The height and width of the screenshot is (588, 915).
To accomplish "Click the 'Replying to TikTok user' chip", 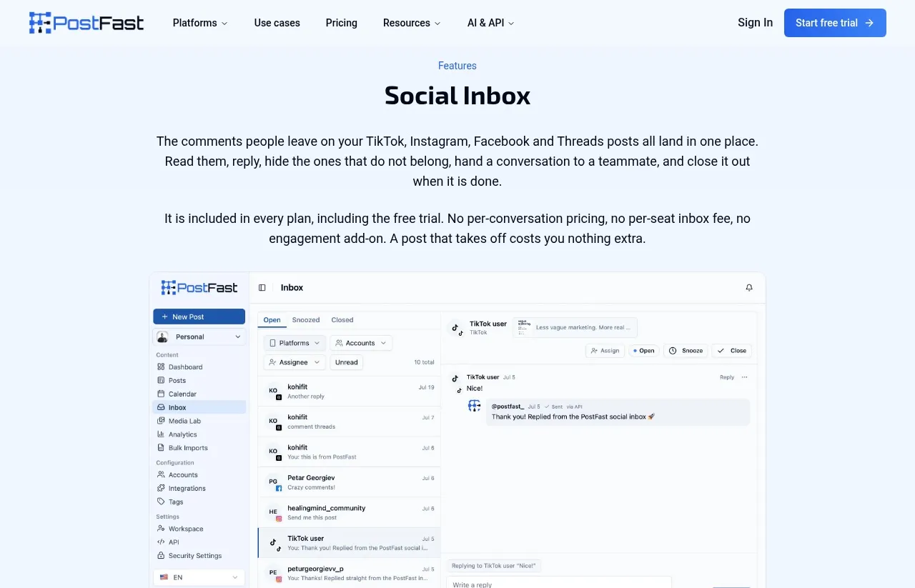I will coord(494,566).
